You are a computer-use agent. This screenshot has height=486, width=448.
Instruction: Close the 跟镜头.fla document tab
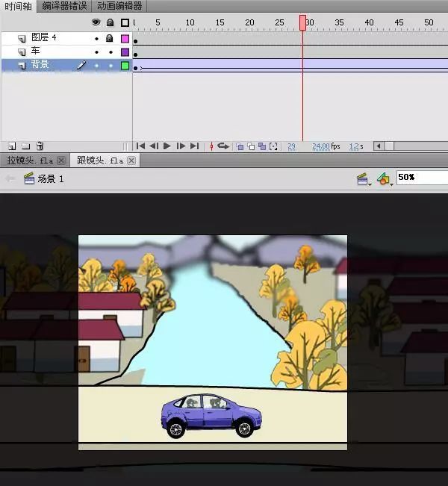131,161
